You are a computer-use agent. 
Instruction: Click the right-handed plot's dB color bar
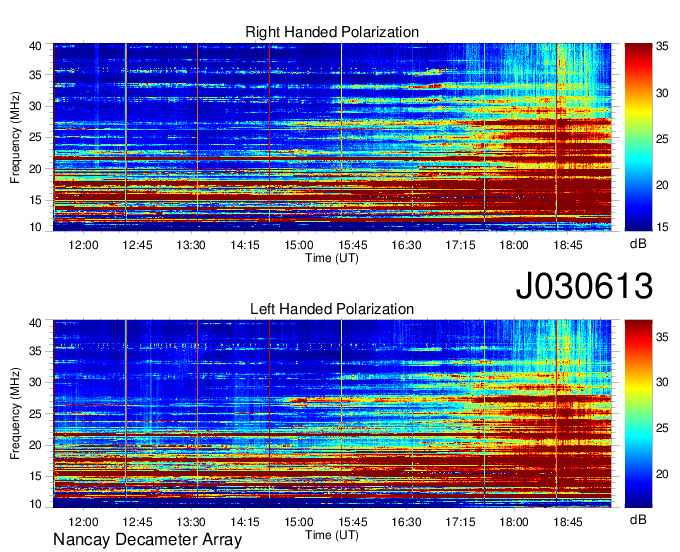[638, 137]
